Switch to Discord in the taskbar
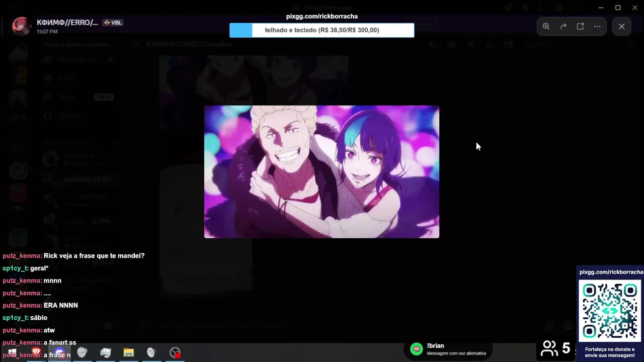Viewport: 644px width, 362px height. point(59,352)
